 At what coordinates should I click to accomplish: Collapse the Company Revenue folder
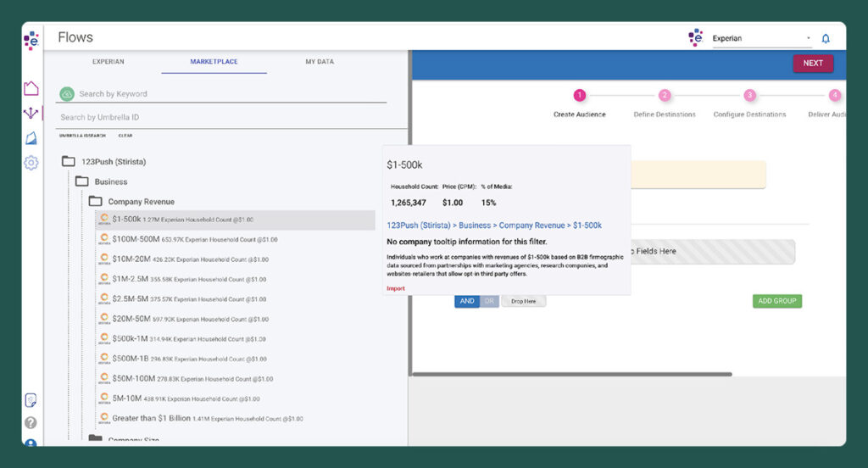click(96, 202)
